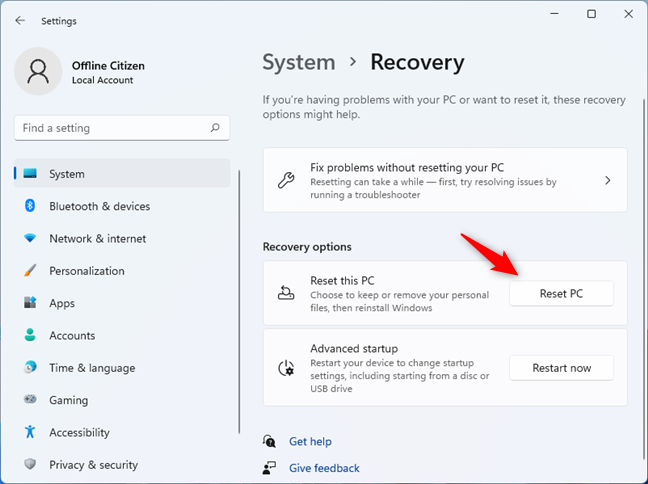Open the Get help link

(310, 441)
